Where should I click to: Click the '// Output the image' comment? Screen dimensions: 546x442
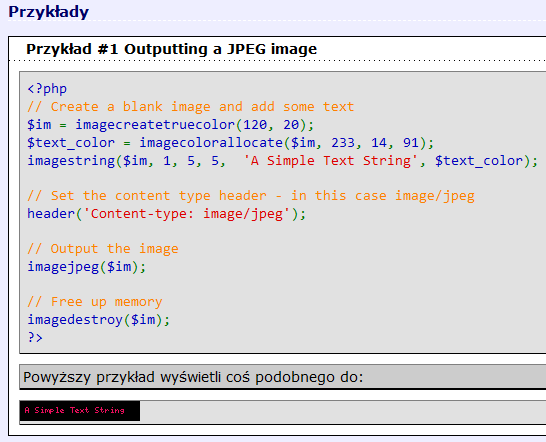(x=103, y=249)
